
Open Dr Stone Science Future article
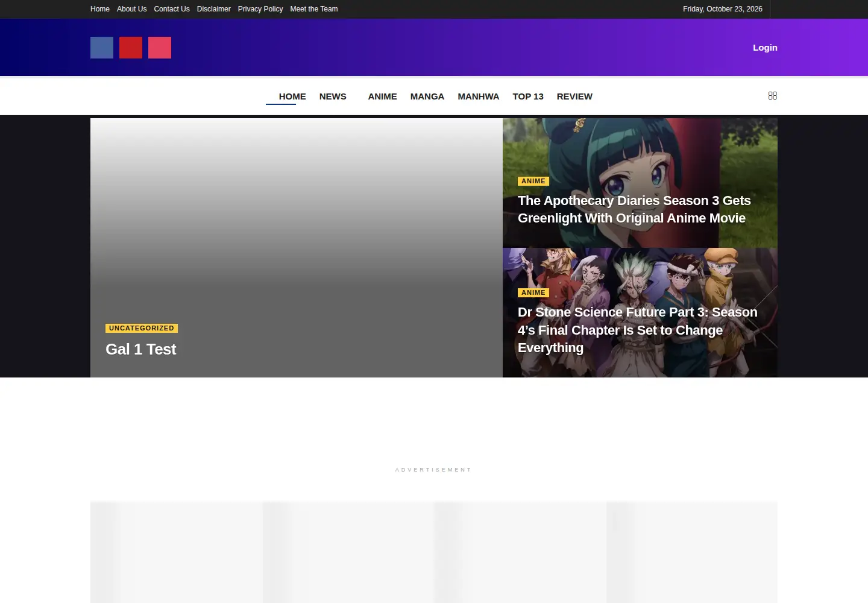[x=638, y=330]
